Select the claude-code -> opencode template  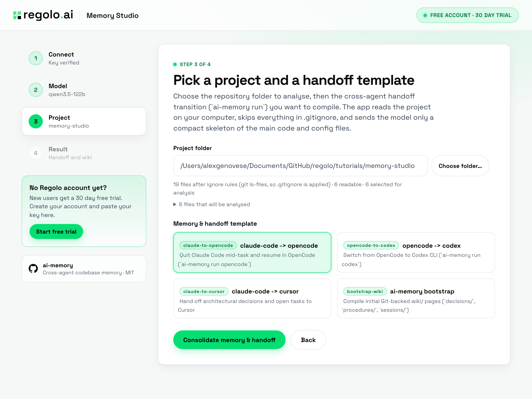pyautogui.click(x=252, y=252)
